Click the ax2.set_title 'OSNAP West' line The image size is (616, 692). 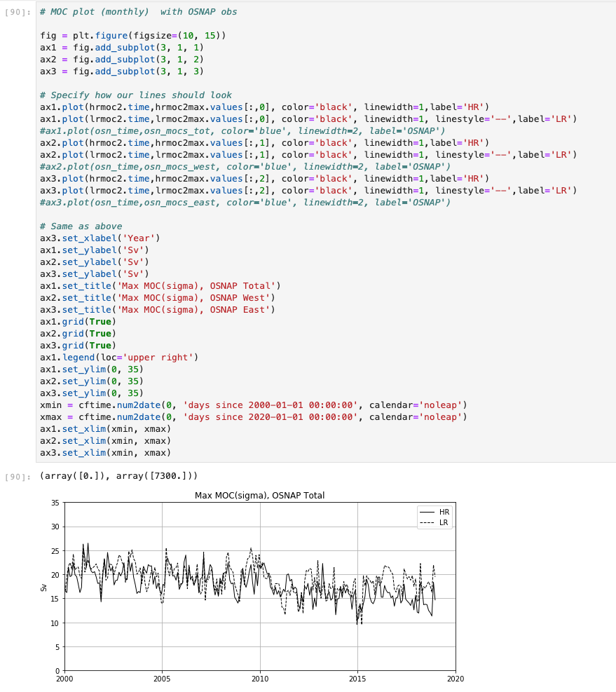[x=158, y=298]
